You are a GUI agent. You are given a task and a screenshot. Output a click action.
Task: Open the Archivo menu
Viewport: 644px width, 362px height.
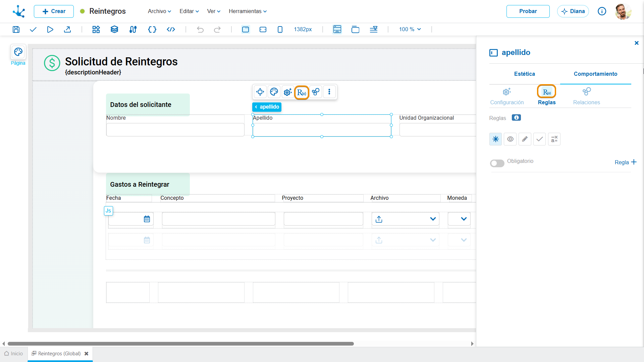160,11
